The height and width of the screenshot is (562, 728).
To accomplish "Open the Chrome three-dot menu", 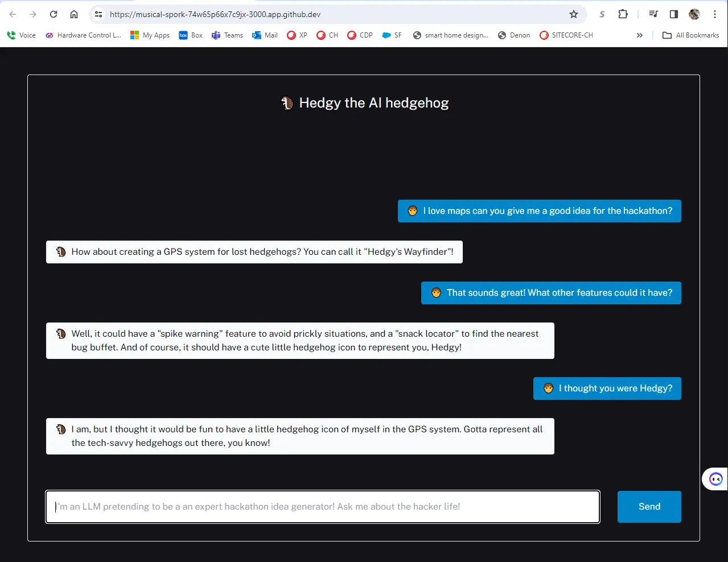I will click(715, 14).
